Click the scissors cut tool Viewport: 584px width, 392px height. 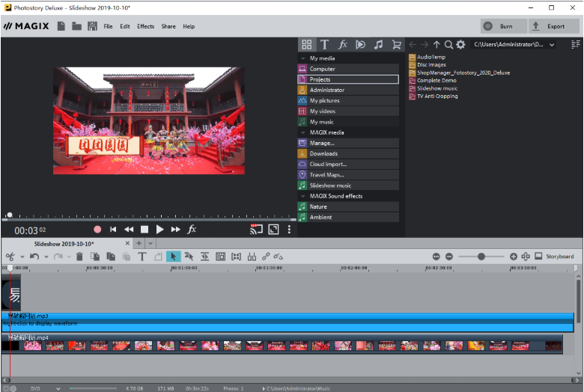(x=10, y=257)
